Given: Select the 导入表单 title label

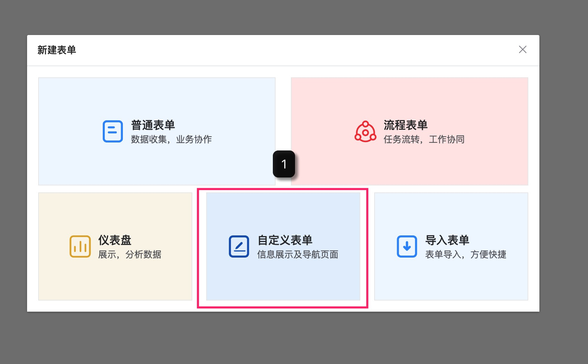Looking at the screenshot, I should point(447,240).
